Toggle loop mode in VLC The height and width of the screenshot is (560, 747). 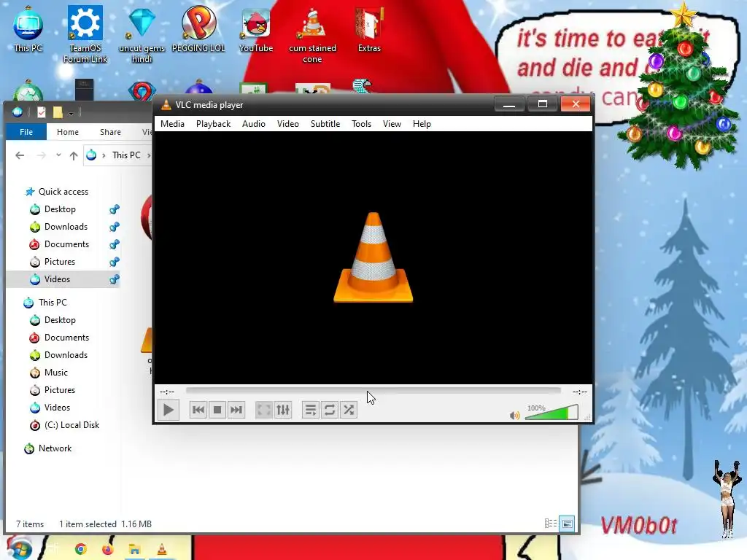pyautogui.click(x=330, y=410)
